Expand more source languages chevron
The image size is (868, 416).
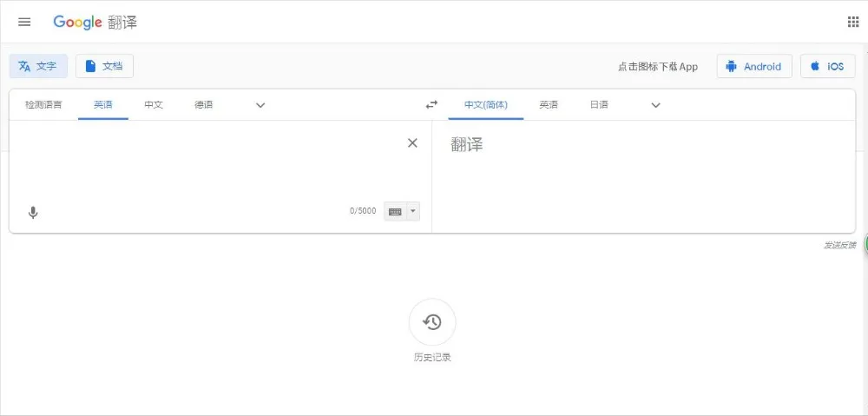(260, 105)
